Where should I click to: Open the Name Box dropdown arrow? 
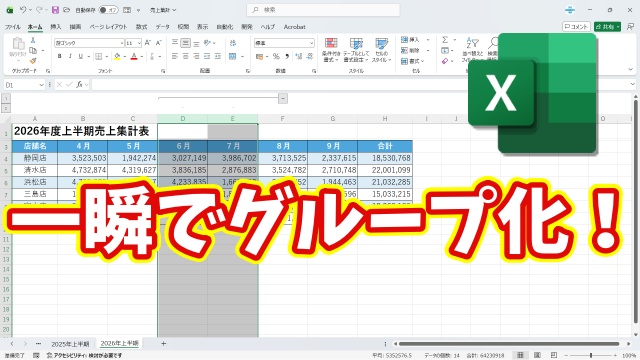coord(41,85)
